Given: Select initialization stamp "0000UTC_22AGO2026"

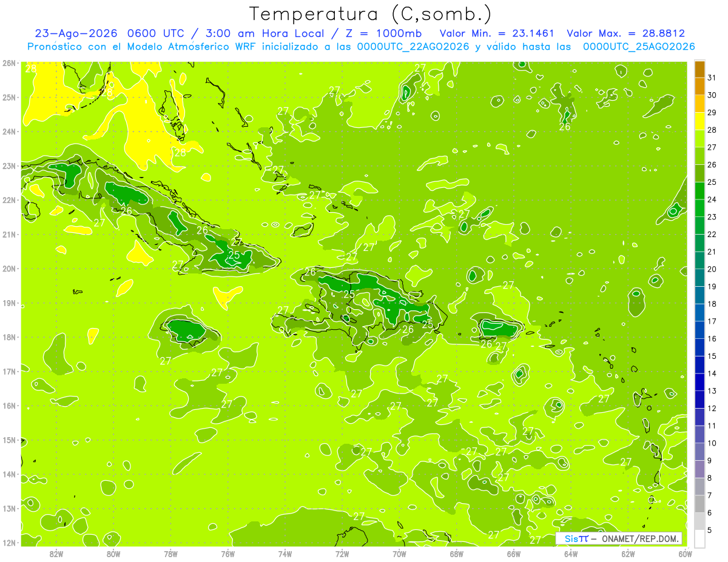Looking at the screenshot, I should click(413, 47).
